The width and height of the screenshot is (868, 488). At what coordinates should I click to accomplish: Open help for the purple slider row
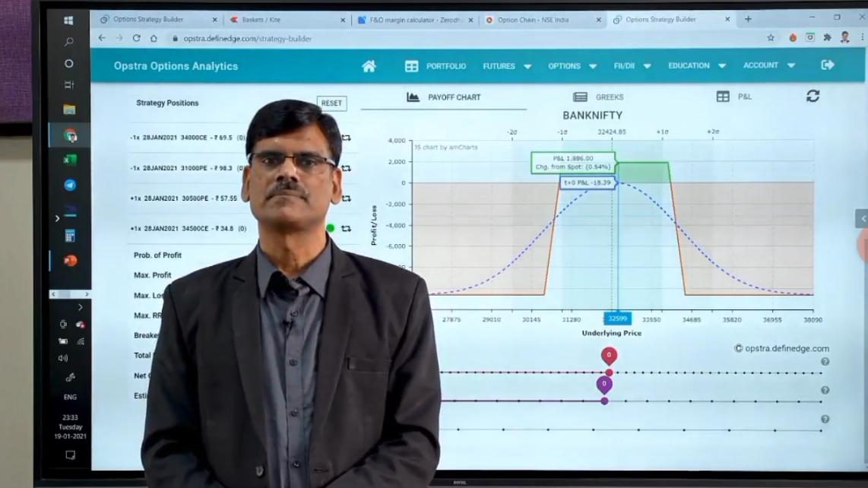[825, 391]
